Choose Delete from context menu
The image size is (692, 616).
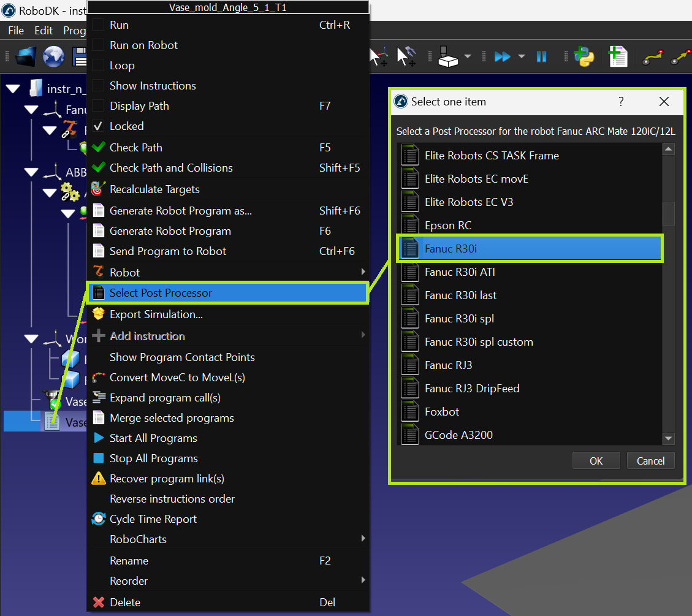(228, 603)
